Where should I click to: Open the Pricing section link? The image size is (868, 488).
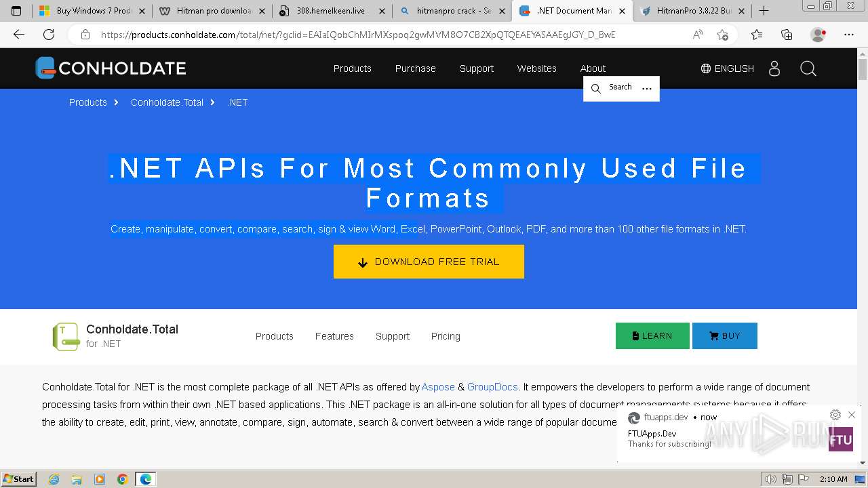pyautogui.click(x=446, y=336)
